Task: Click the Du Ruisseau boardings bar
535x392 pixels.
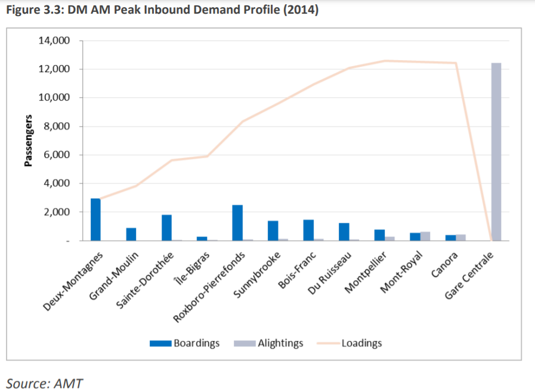Action: (344, 232)
